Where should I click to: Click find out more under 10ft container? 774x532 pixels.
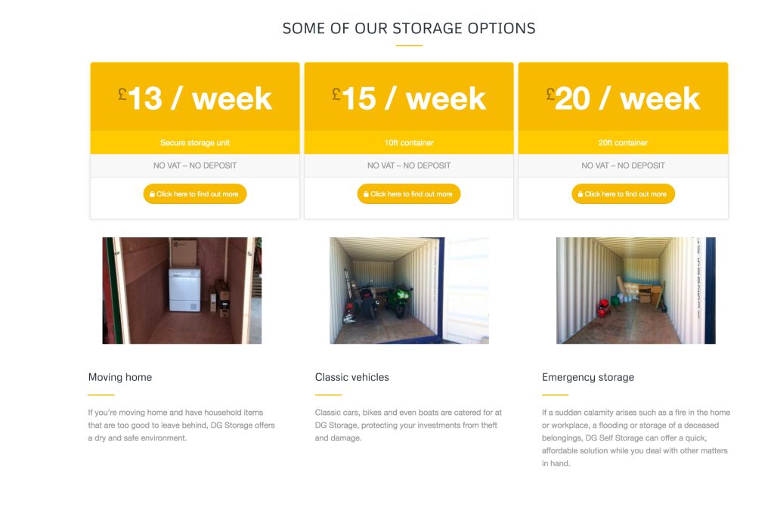[409, 194]
